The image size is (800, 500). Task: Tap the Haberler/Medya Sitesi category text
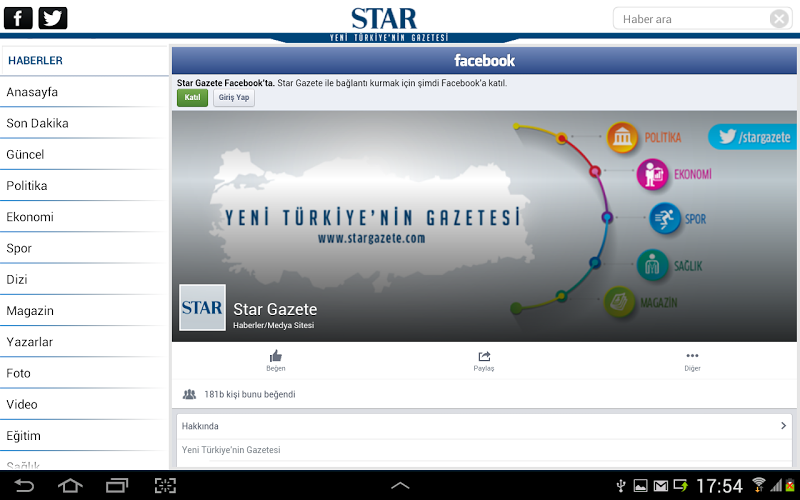click(x=273, y=326)
